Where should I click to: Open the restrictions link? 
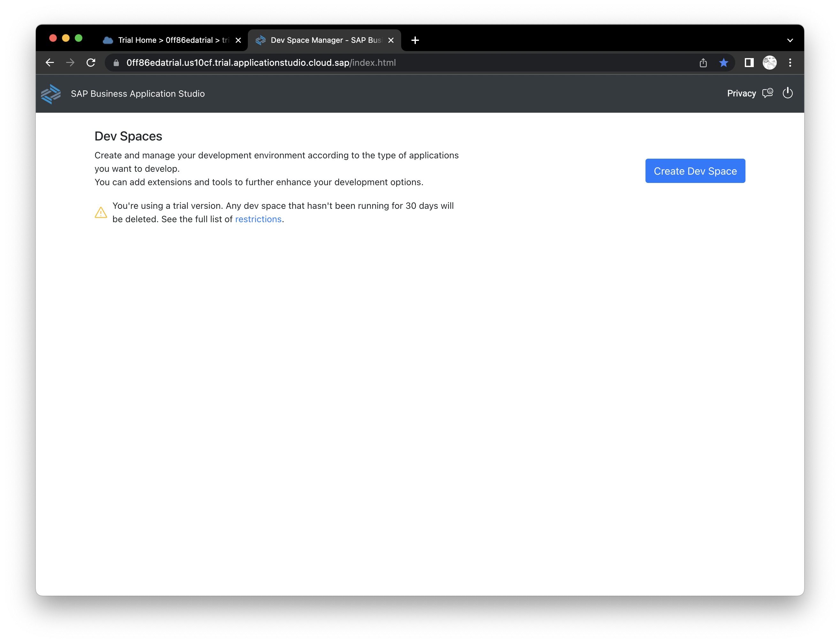258,219
